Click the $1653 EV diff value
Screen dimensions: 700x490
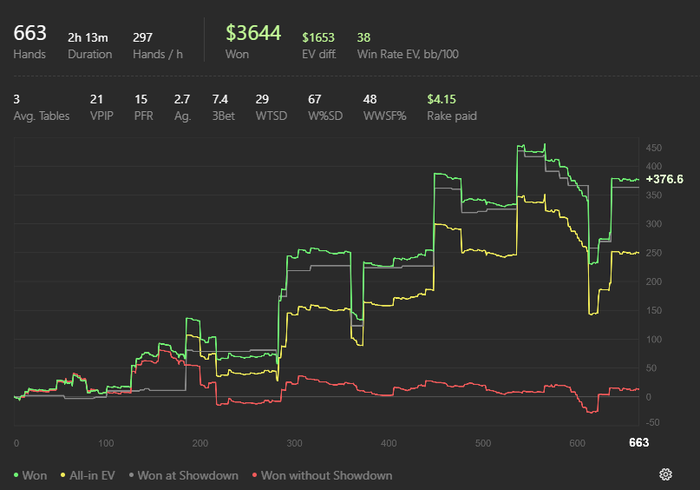coord(318,37)
